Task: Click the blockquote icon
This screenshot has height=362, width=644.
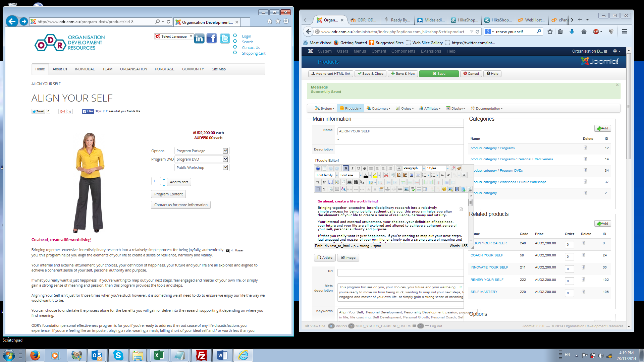Action: (398, 168)
